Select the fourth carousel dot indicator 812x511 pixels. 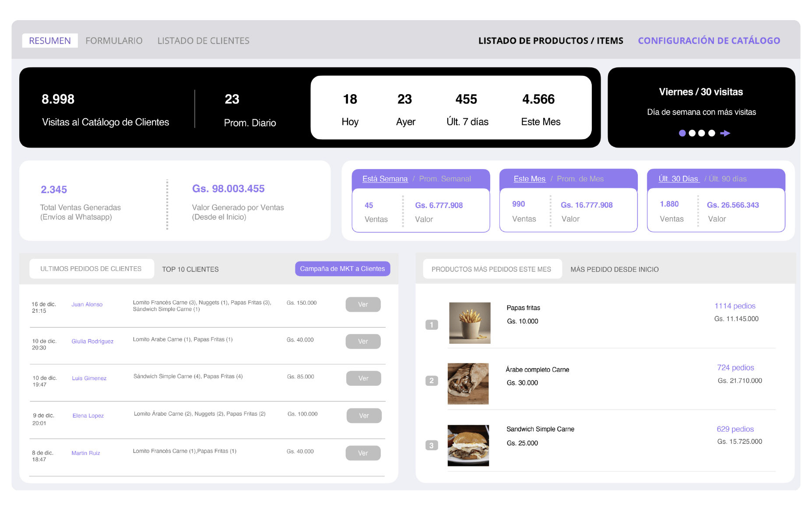point(712,133)
